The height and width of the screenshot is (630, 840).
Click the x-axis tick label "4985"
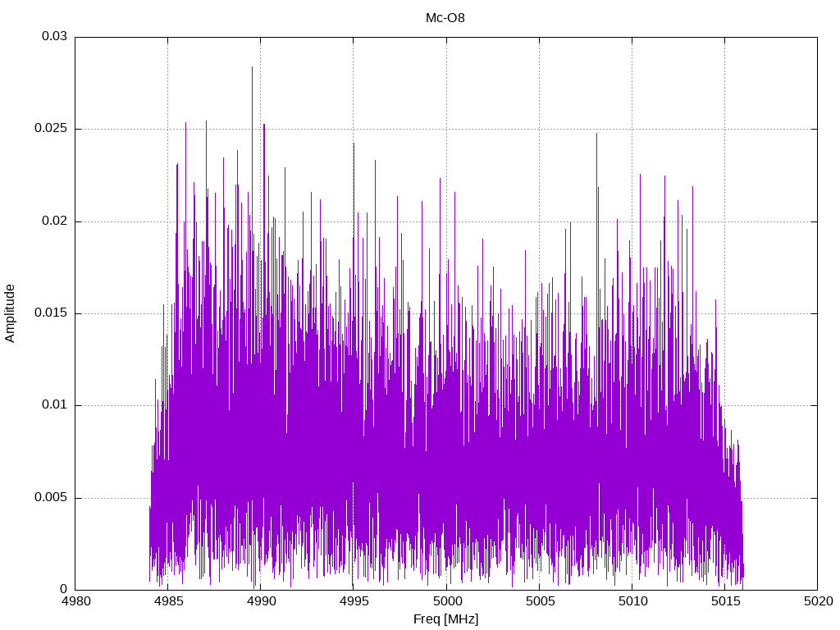pos(168,601)
